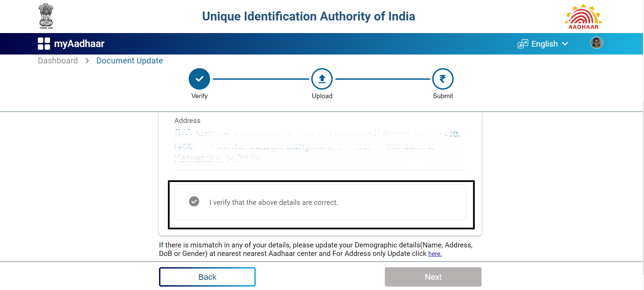644x290 pixels.
Task: Select the Document Update breadcrumb tab
Action: (x=129, y=60)
